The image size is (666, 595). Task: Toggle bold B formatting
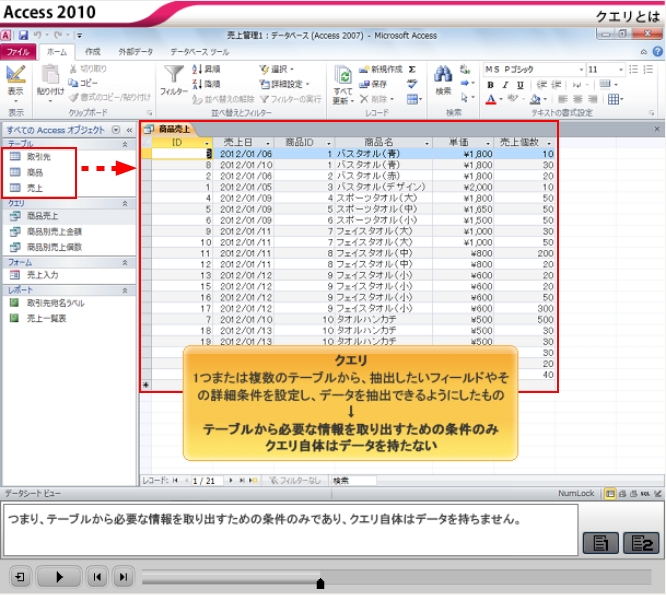tap(491, 85)
